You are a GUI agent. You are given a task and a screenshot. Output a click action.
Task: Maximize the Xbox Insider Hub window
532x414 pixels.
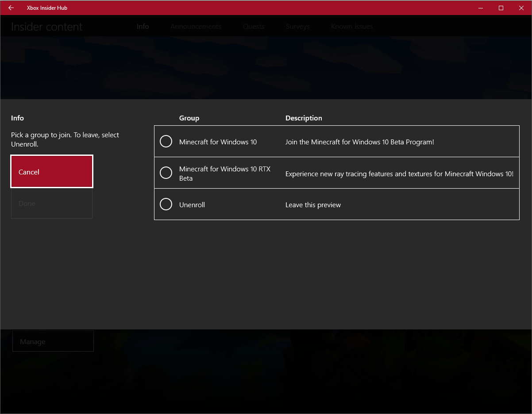(x=501, y=8)
